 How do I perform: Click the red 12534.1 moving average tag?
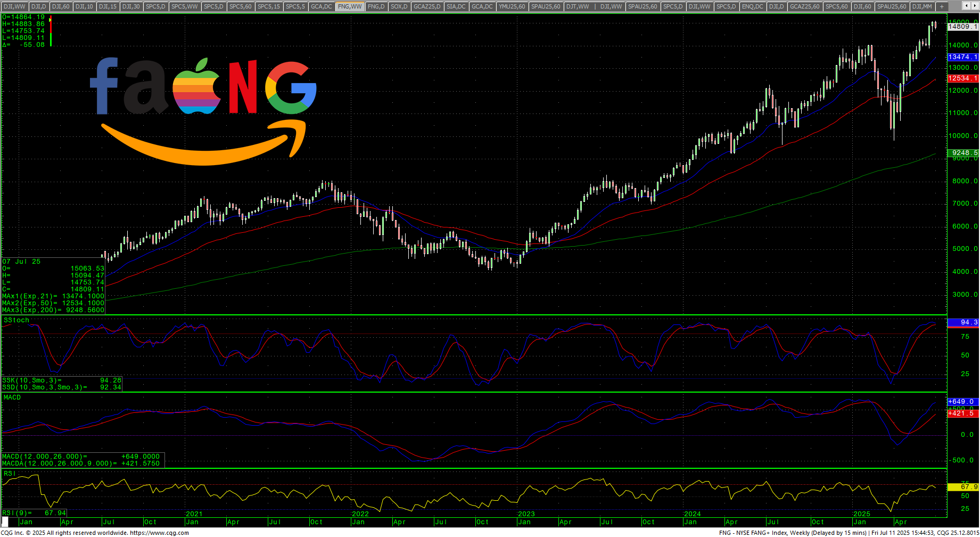pyautogui.click(x=963, y=78)
